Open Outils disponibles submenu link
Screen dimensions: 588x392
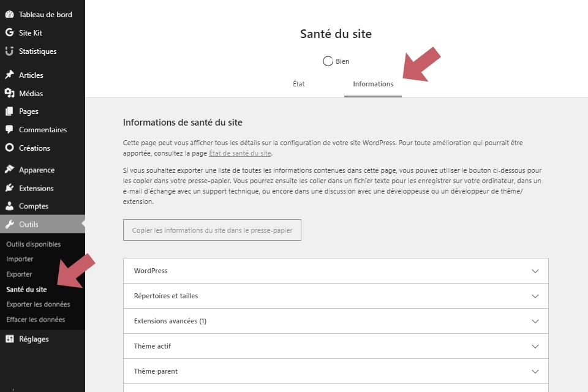click(x=33, y=244)
